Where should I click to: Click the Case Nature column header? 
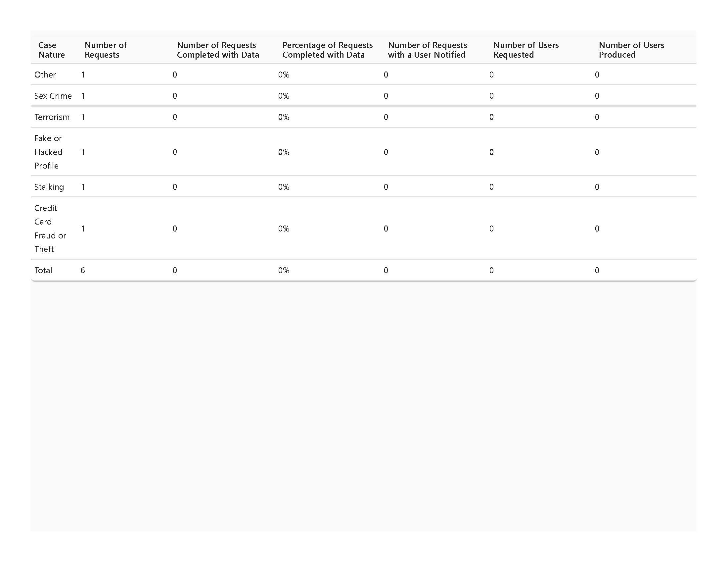[x=51, y=50]
